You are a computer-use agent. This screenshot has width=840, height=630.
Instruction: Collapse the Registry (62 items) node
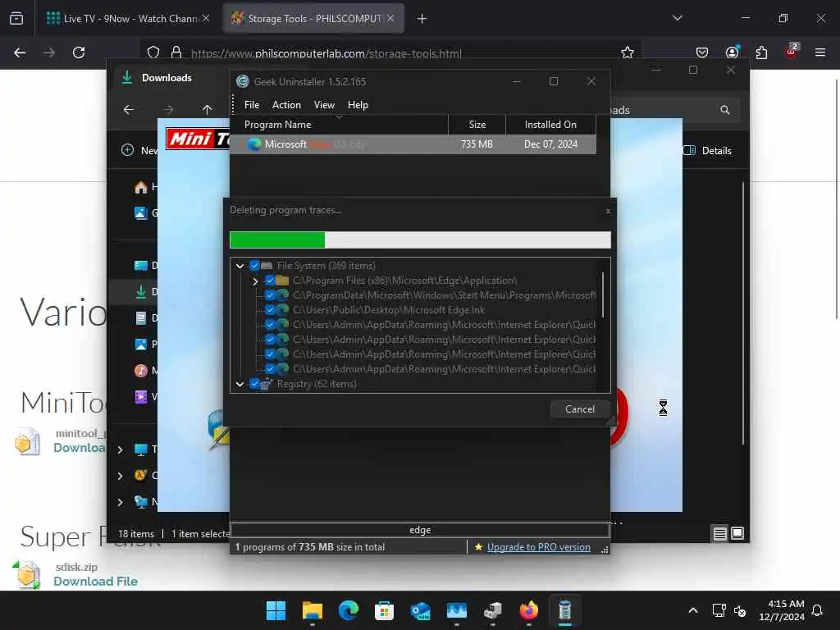coord(240,384)
